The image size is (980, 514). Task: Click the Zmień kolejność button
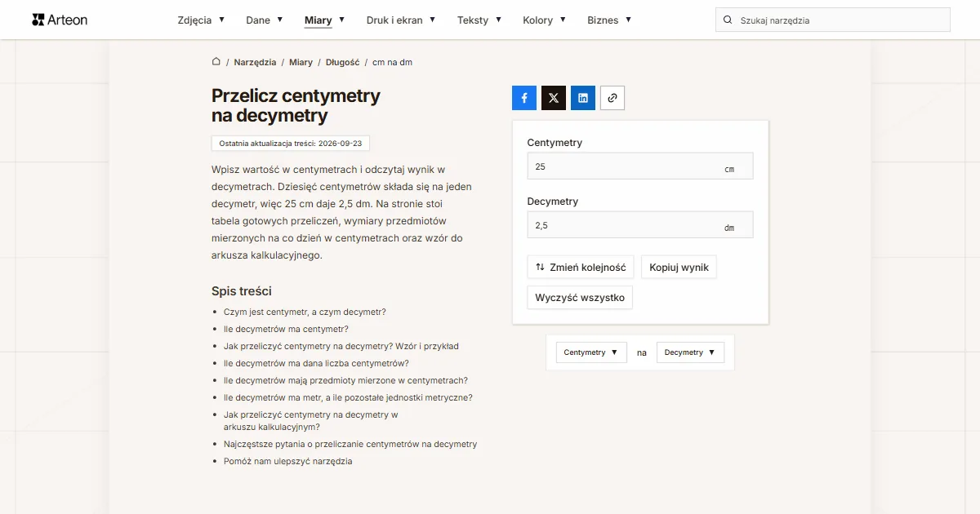coord(581,267)
